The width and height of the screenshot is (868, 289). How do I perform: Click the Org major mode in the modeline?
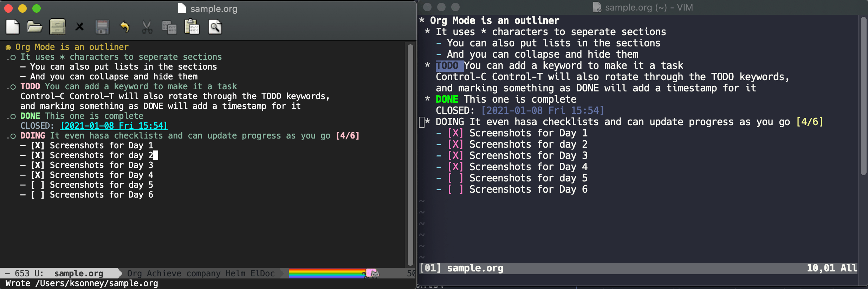point(134,274)
